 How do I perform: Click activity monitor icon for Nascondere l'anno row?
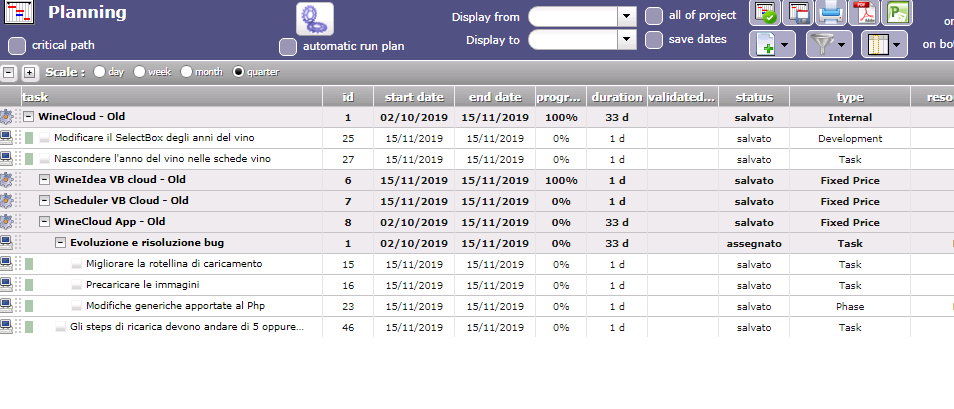pos(6,159)
